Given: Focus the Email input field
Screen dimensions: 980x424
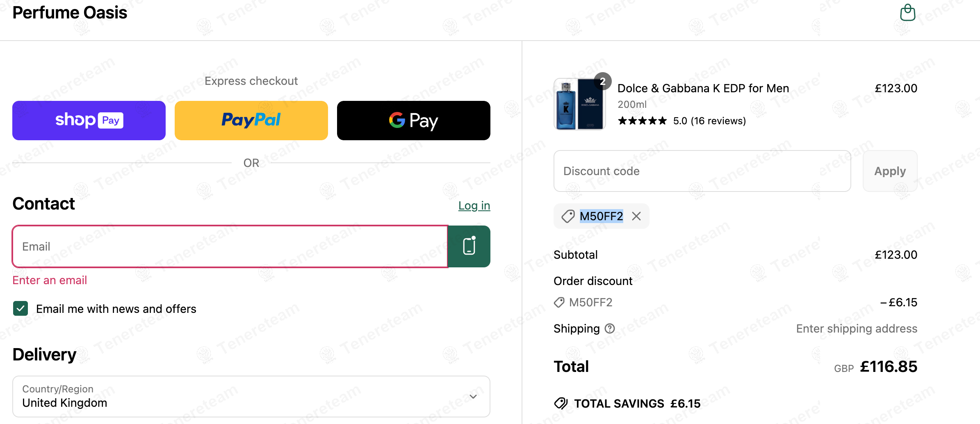Looking at the screenshot, I should [x=230, y=246].
